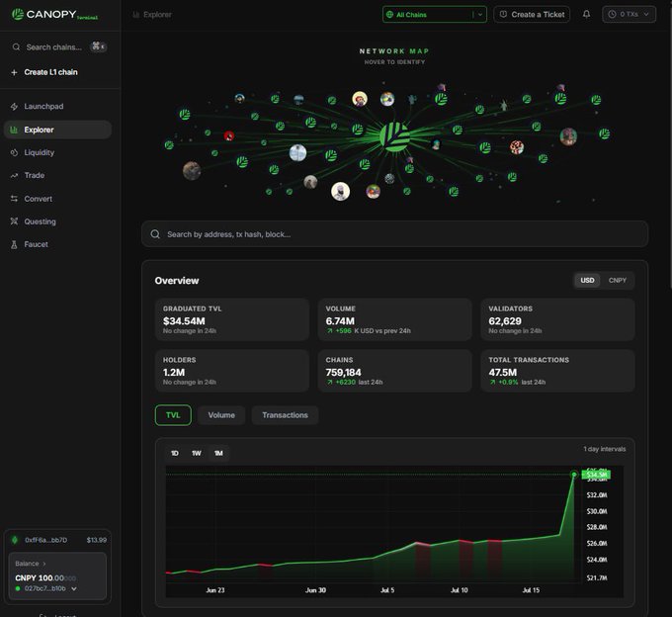672x617 pixels.
Task: Click the Total Transactions 47.5M card
Action: tap(557, 371)
